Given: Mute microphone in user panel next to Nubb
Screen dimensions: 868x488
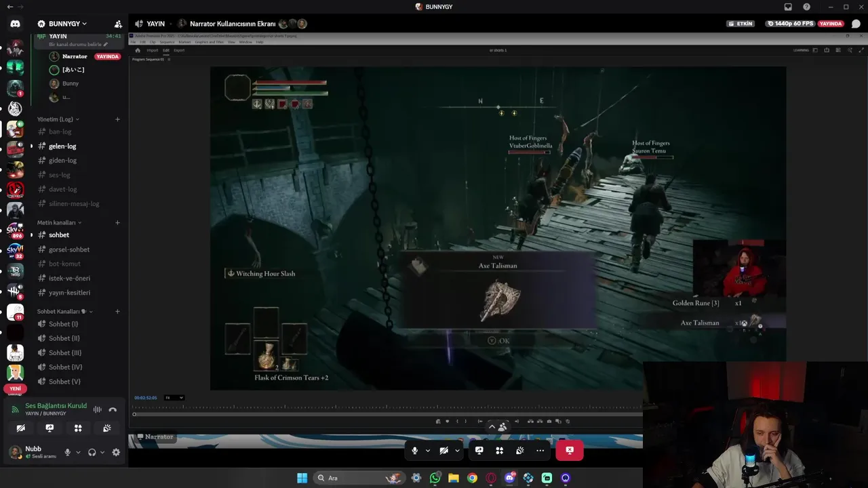Looking at the screenshot, I should point(67,452).
